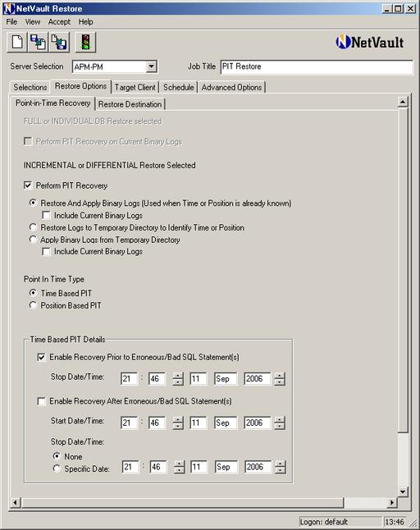Image resolution: width=420 pixels, height=530 pixels.
Task: Uncheck Perform PIT Recovery checkbox
Action: coord(28,185)
